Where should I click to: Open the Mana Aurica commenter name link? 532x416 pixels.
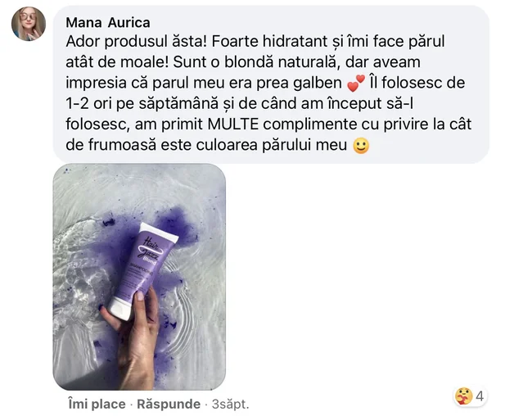[x=108, y=23]
